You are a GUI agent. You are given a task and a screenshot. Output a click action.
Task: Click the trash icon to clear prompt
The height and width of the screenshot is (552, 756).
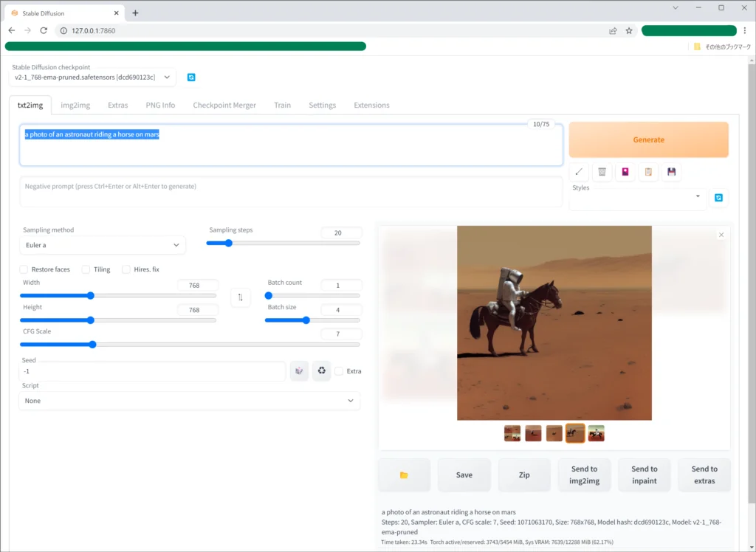pyautogui.click(x=602, y=172)
